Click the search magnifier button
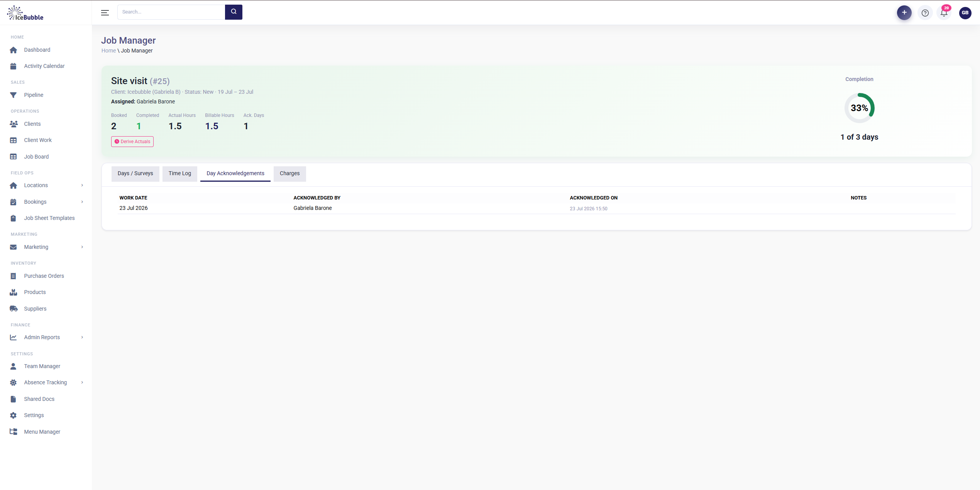980x490 pixels. click(x=234, y=12)
